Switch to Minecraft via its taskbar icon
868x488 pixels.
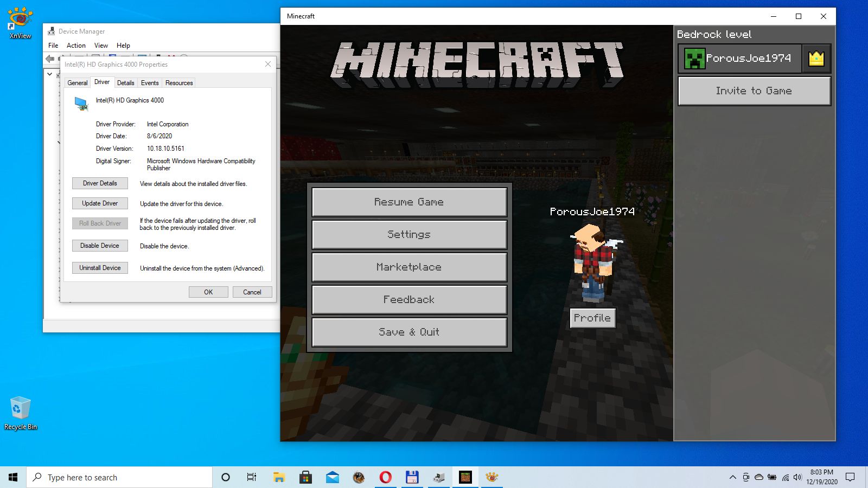(x=465, y=477)
